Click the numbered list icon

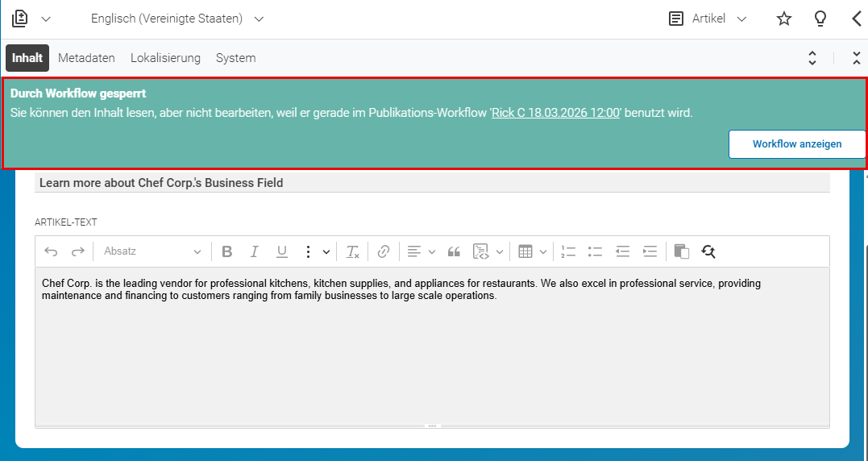[x=568, y=251]
